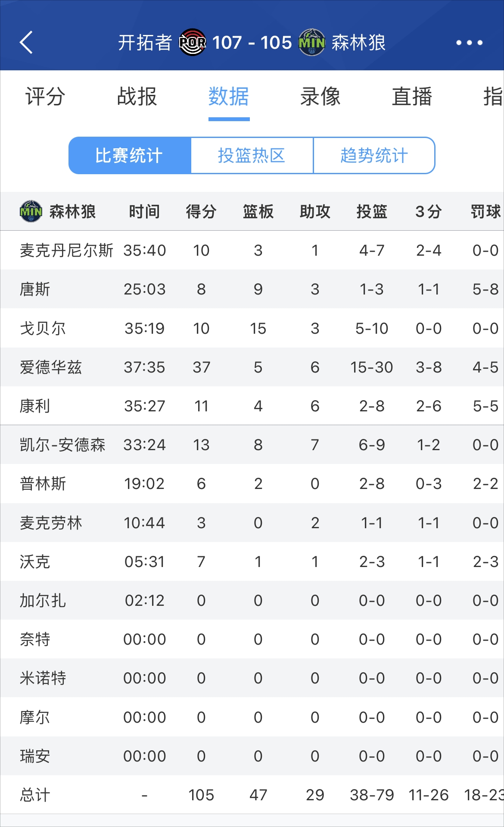The width and height of the screenshot is (504, 827).
Task: Tap player 麦克丹尼尔斯 name
Action: coord(67,251)
